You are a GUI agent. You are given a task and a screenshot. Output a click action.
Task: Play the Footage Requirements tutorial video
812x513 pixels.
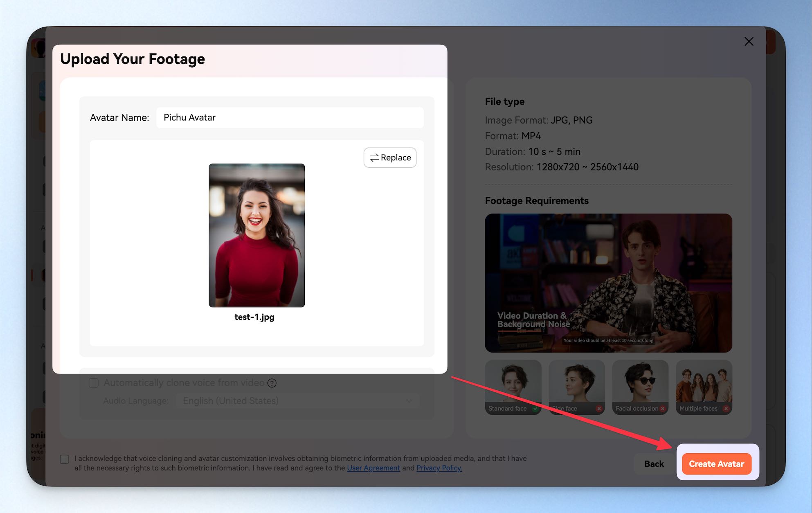coord(608,283)
